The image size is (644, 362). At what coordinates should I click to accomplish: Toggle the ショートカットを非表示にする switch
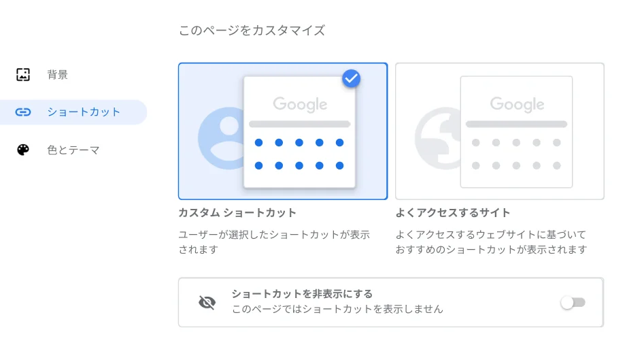573,302
